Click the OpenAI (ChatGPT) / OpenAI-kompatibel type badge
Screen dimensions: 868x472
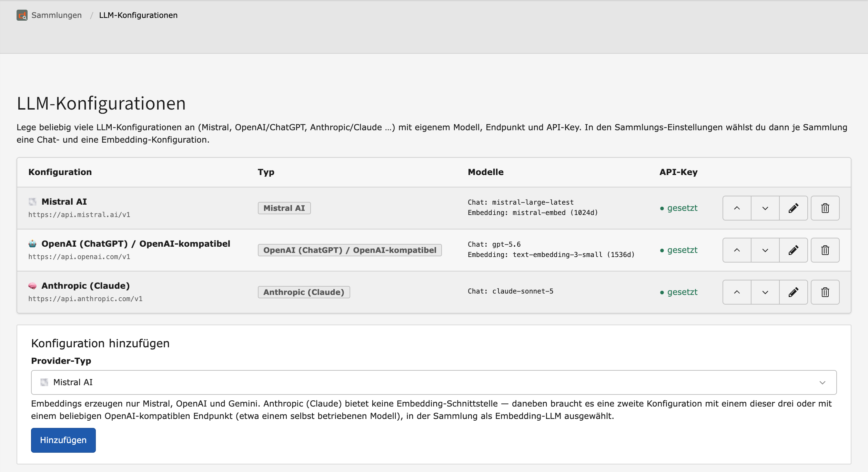(350, 250)
